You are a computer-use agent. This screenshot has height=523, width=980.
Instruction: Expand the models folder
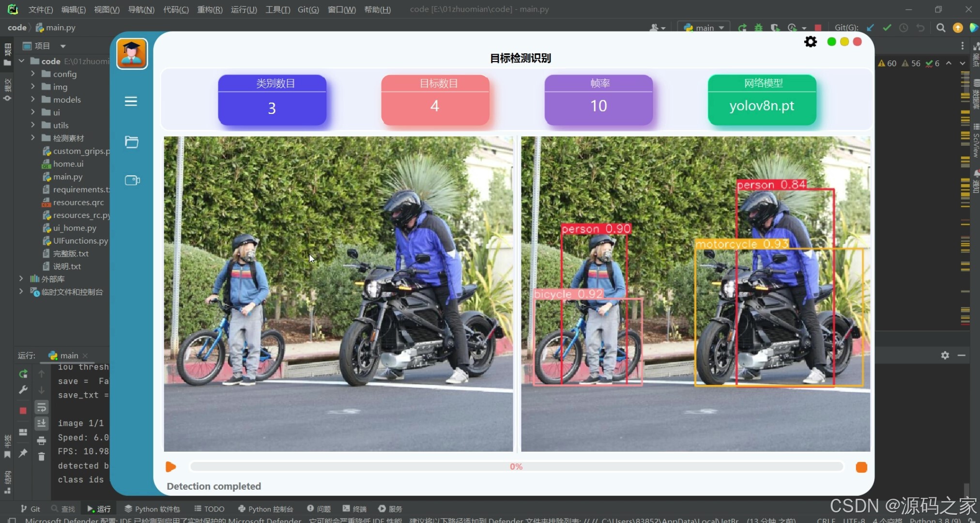point(33,99)
